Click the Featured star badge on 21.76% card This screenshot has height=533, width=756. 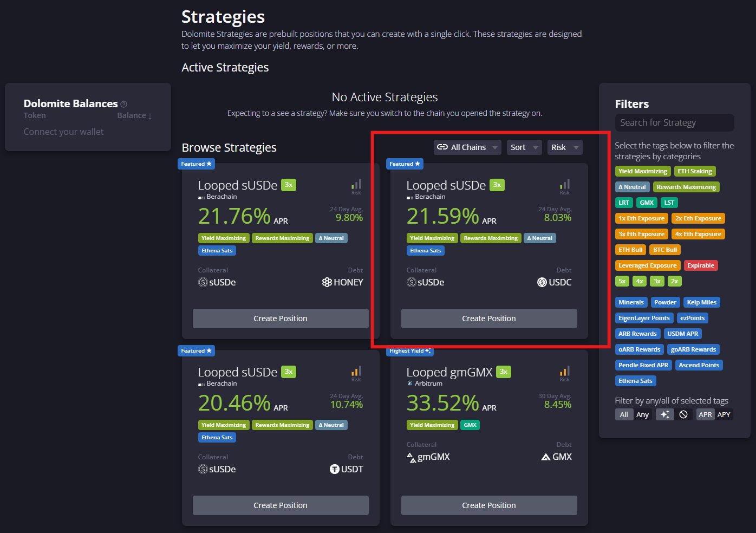(x=196, y=164)
